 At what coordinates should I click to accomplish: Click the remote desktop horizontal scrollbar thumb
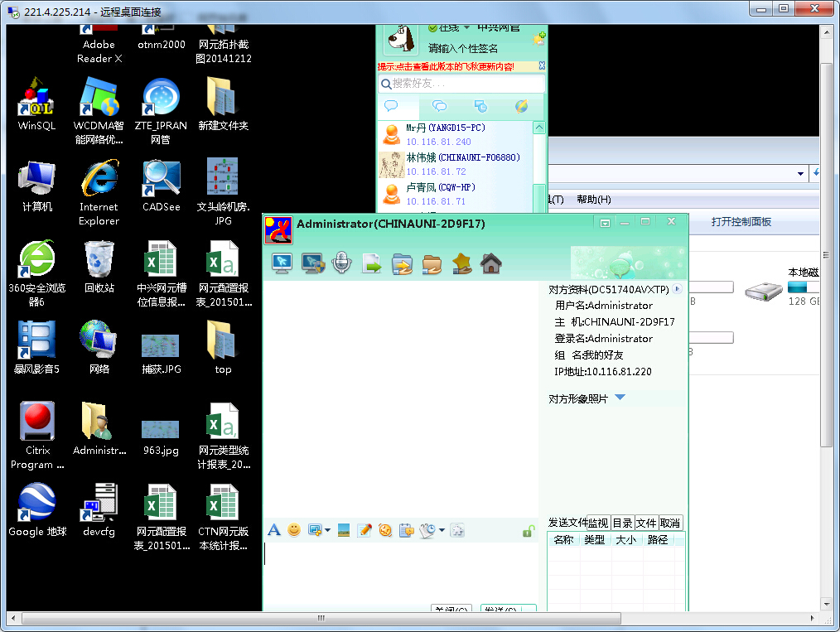point(321,618)
